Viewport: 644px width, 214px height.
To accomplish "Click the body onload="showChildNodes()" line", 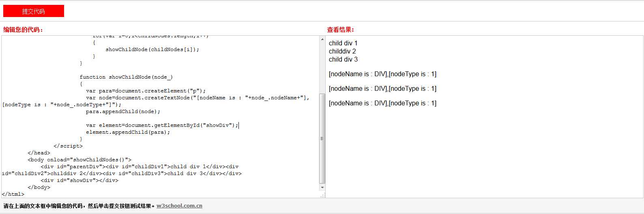I will [x=79, y=160].
